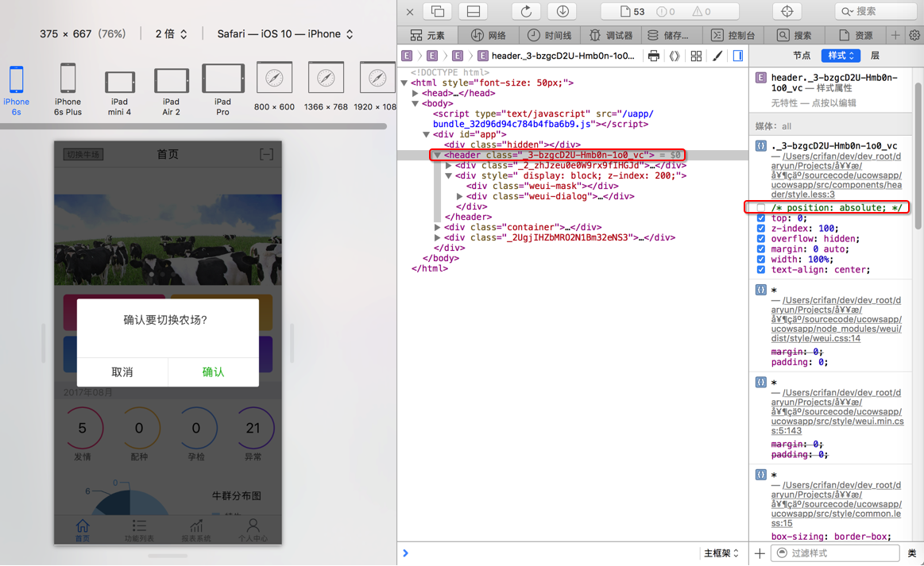Switch to the 控制台 (Console) tab
Viewport: 924px width, 566px height.
(733, 36)
